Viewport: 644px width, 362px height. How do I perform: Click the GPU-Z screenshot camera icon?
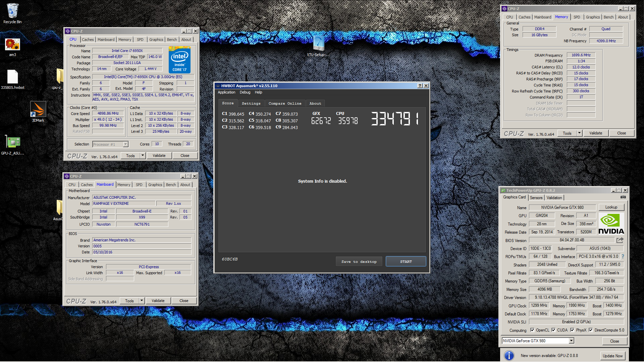click(623, 197)
